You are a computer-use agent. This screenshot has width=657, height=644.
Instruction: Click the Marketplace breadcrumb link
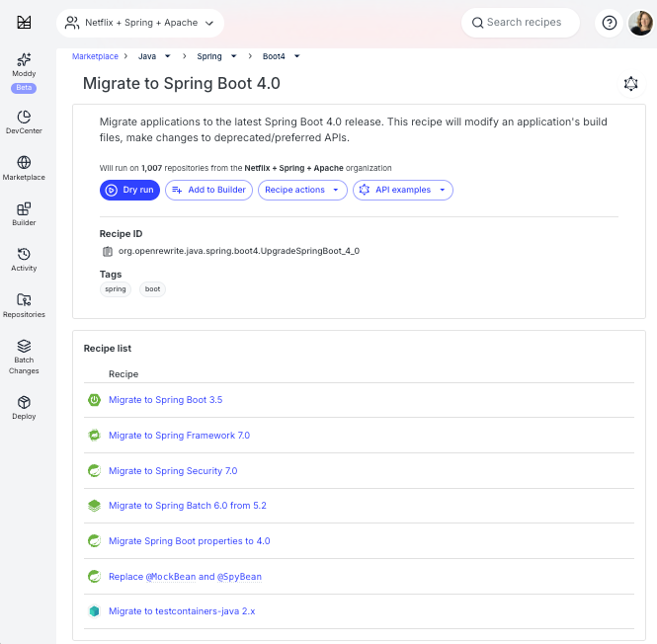95,56
